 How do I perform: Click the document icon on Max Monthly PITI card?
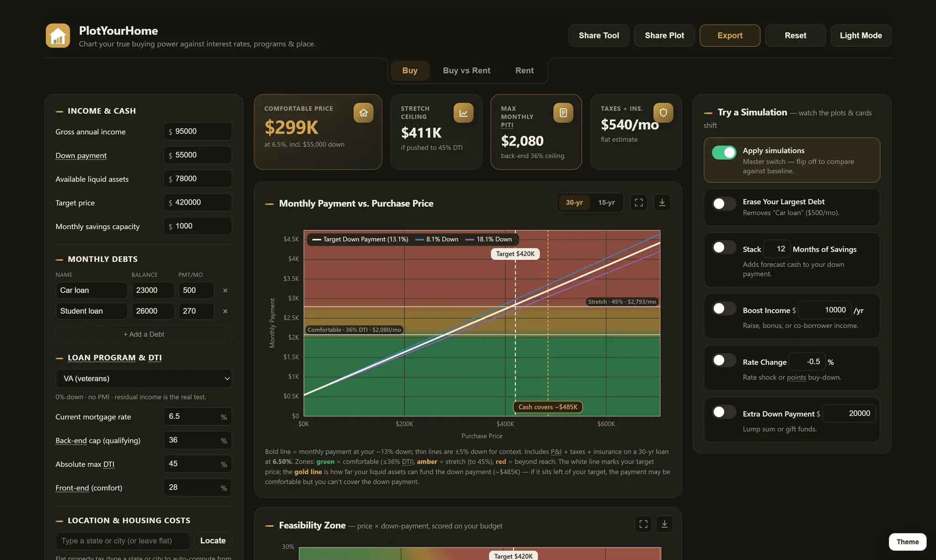tap(563, 113)
